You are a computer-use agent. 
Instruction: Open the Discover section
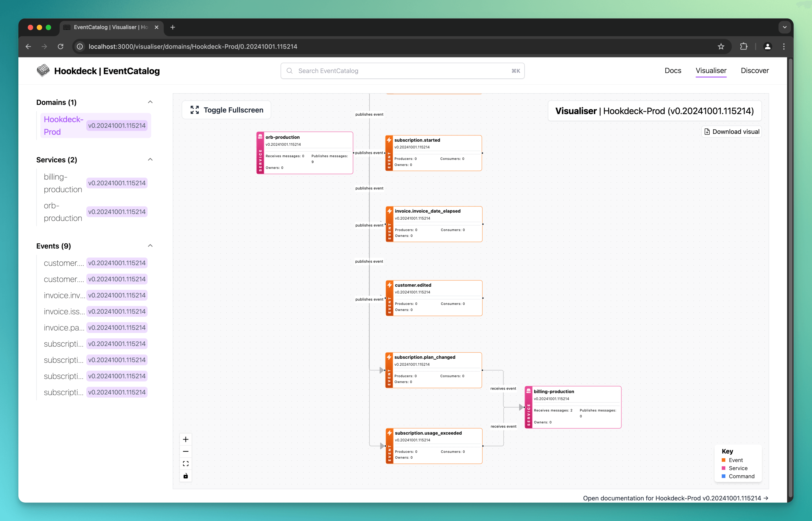[755, 70]
